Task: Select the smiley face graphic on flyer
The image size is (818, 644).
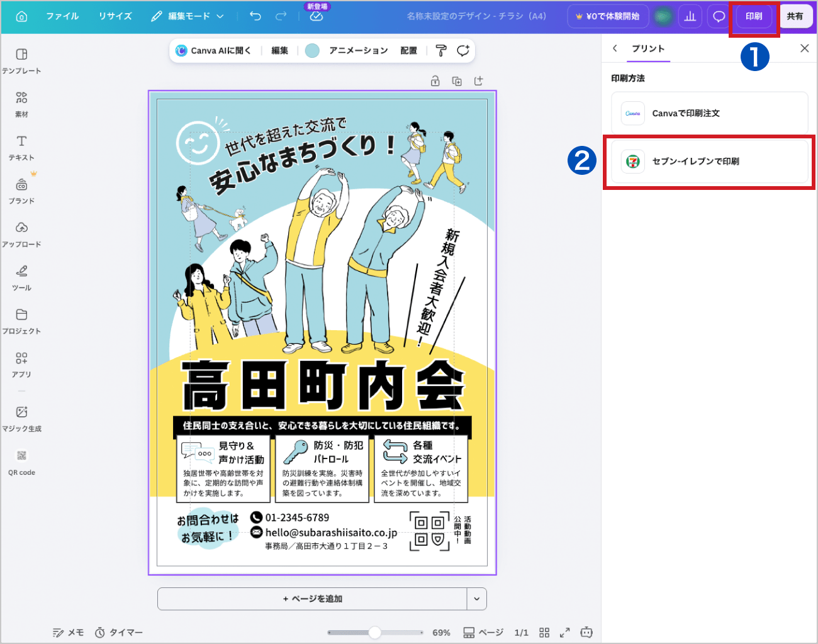Action: click(x=198, y=143)
